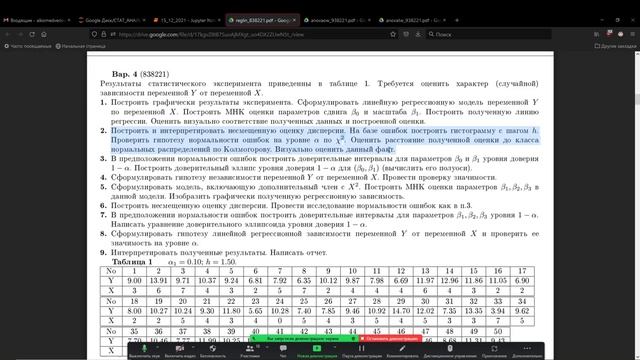Expand participants options arrow
This screenshot has height=360, width=640.
pos(267,347)
